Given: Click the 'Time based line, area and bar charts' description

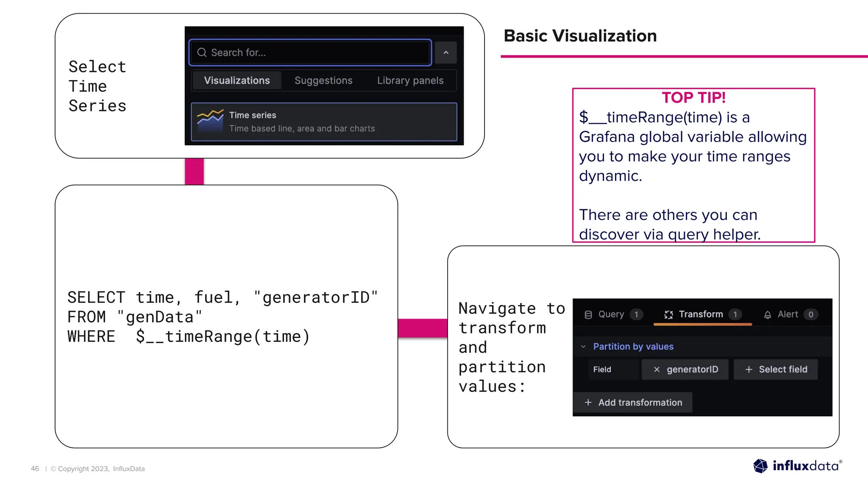Looking at the screenshot, I should 302,128.
